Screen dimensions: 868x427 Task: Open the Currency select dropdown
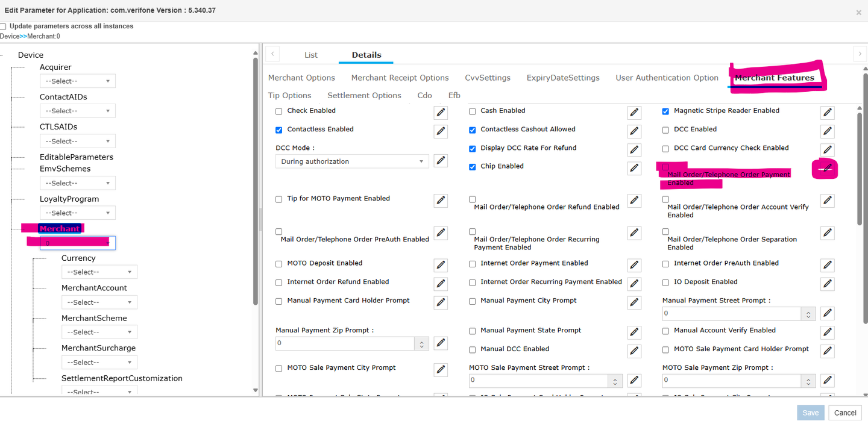pyautogui.click(x=99, y=272)
